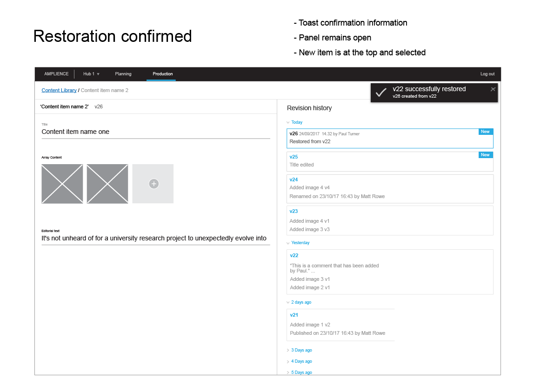Viewport: 554px width, 392px height.
Task: Click Log out
Action: 487,74
